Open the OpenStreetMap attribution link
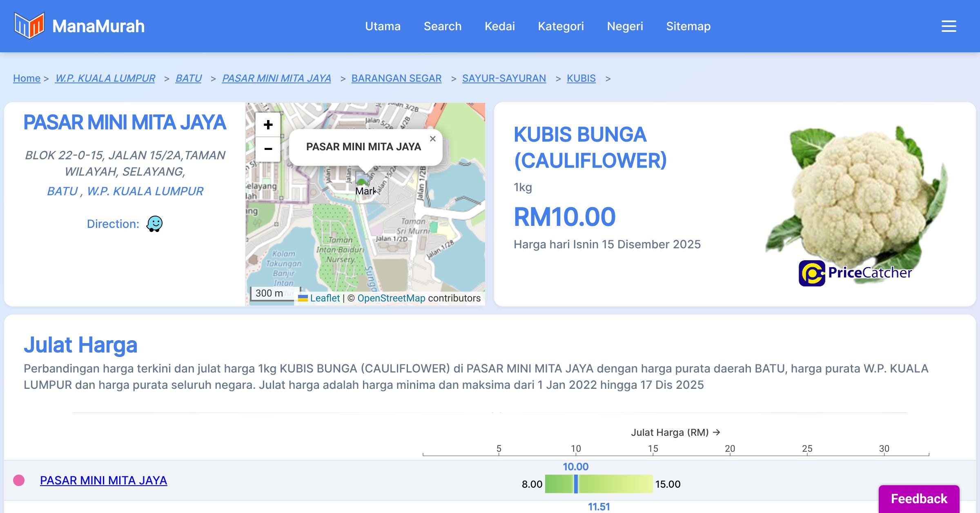This screenshot has width=980, height=513. tap(391, 298)
